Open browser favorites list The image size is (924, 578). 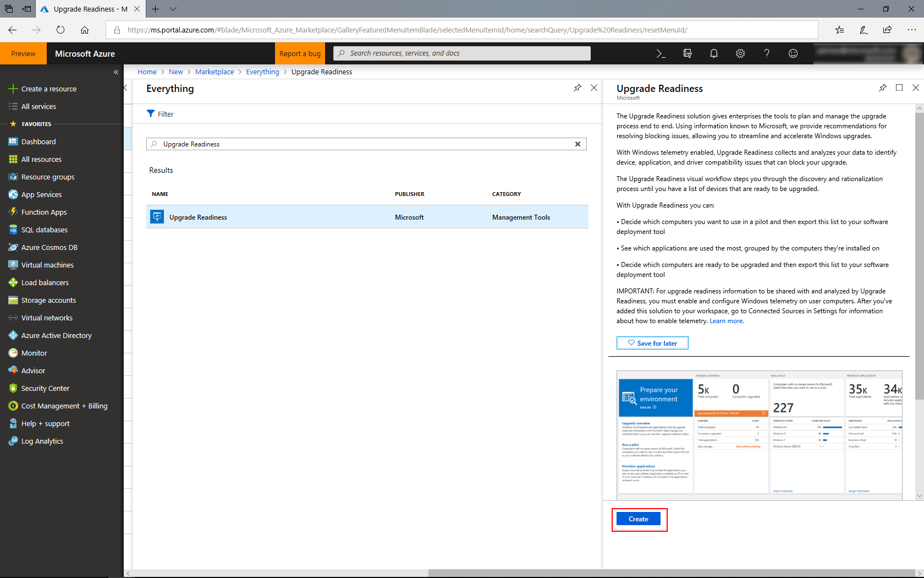(x=839, y=30)
